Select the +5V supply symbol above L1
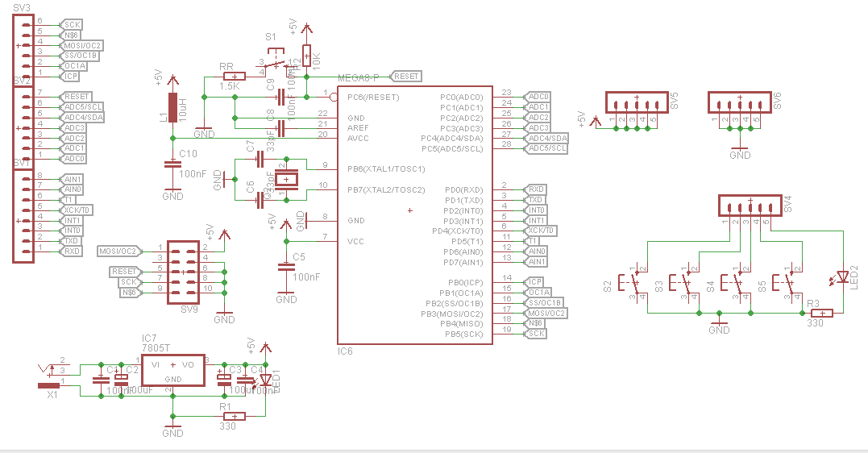 (x=172, y=81)
